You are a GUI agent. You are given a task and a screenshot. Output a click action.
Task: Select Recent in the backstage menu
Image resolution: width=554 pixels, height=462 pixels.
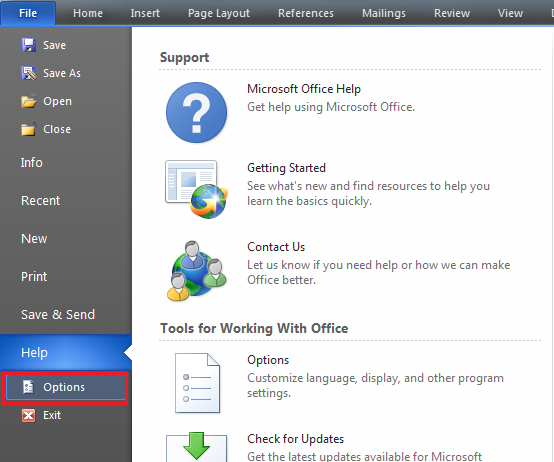coord(40,201)
